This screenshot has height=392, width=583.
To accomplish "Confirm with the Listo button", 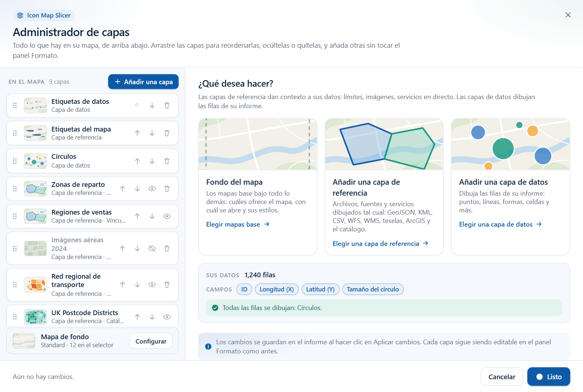I will (548, 377).
